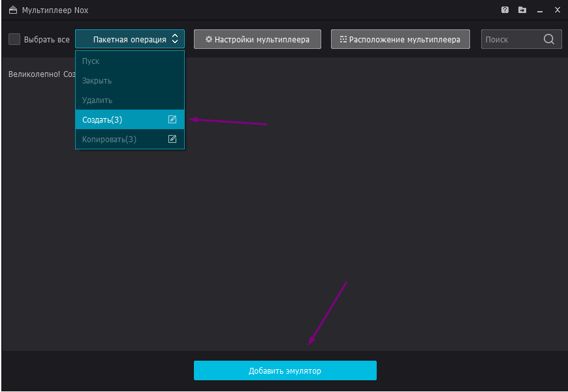Click the Nox multiplayer app icon in title bar
This screenshot has width=568, height=392.
point(12,10)
